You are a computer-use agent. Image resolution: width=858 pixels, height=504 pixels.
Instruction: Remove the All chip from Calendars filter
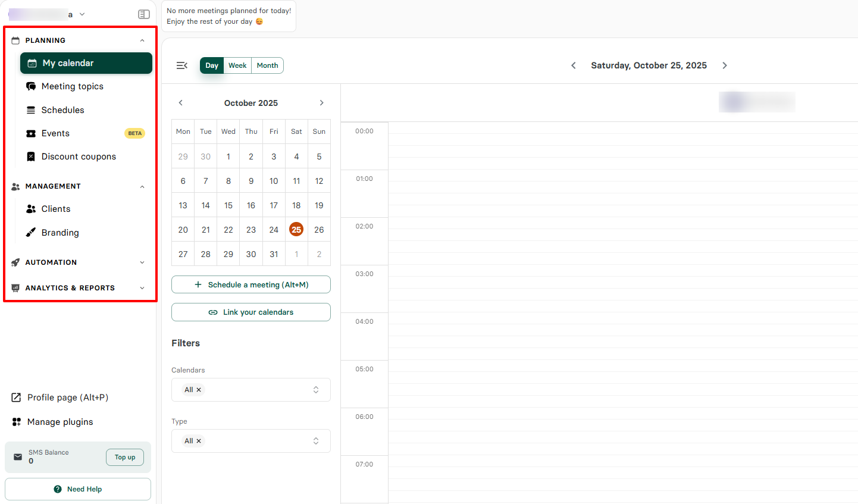click(198, 389)
